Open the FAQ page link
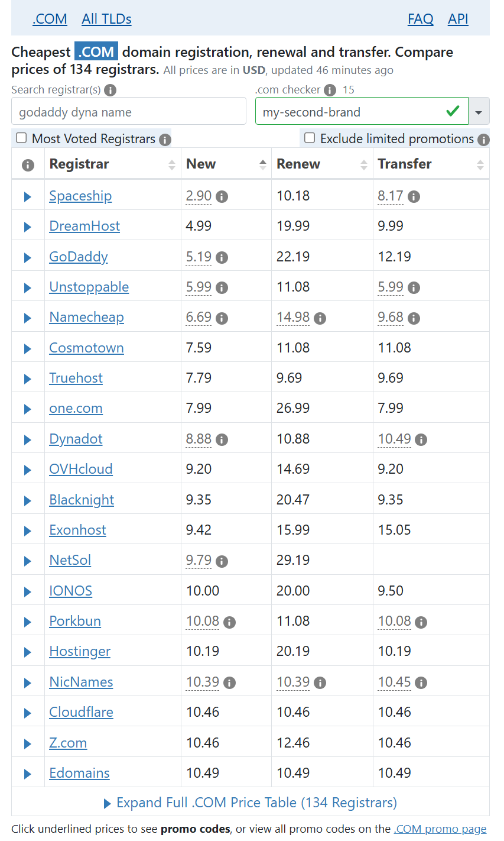Image resolution: width=504 pixels, height=841 pixels. [420, 19]
